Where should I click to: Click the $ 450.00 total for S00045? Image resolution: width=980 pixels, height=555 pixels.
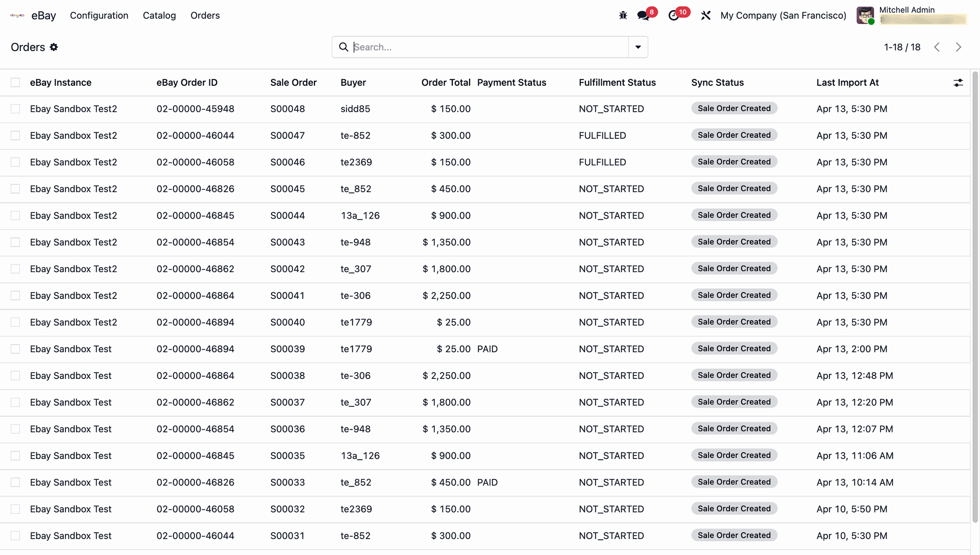click(x=451, y=189)
